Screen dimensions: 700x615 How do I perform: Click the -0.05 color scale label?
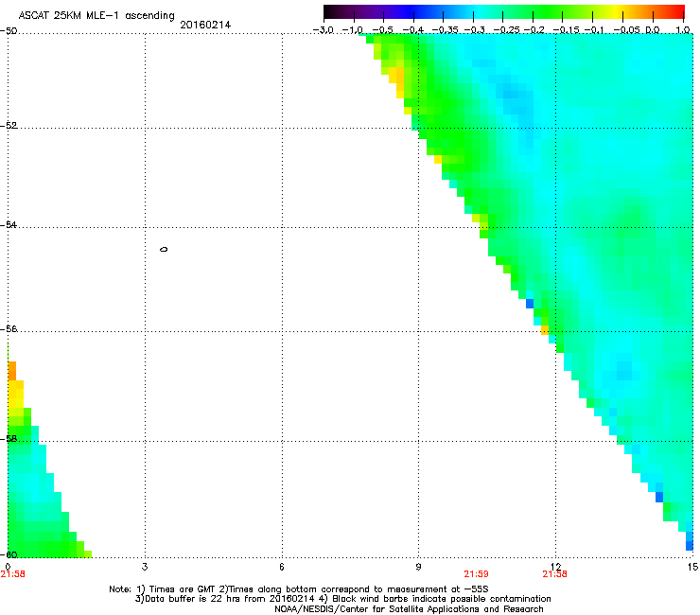tap(627, 30)
